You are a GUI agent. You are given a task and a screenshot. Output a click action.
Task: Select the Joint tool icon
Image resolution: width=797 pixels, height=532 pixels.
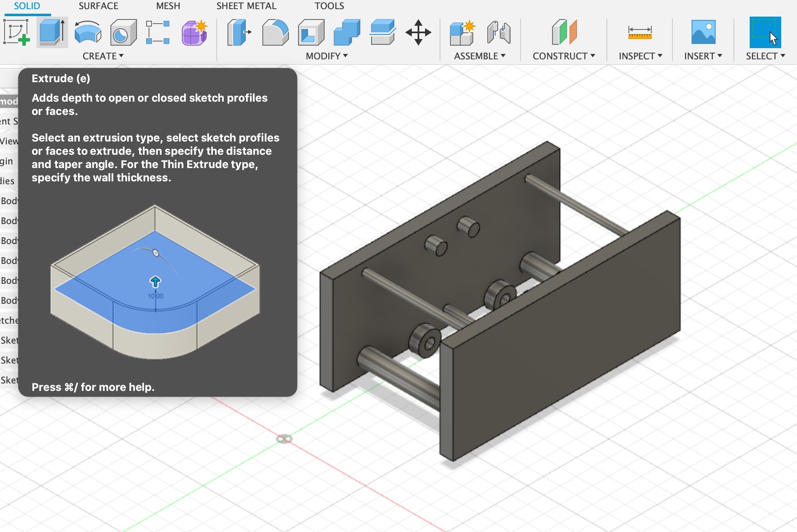pos(499,32)
